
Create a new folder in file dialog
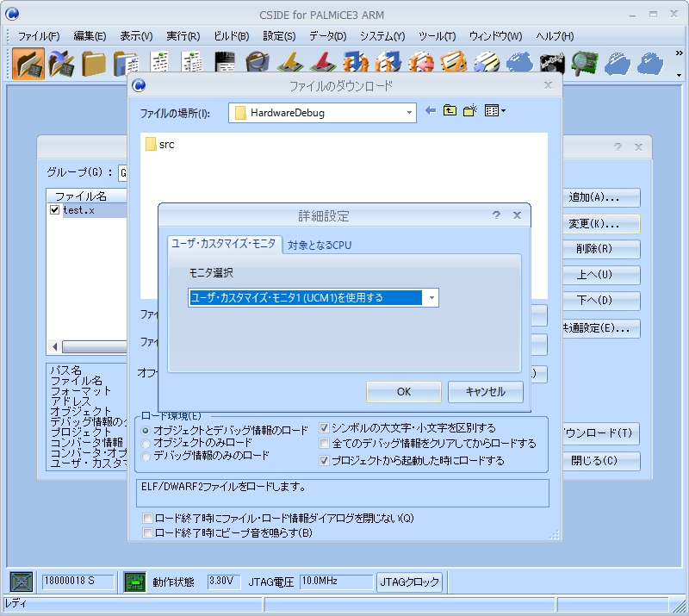(469, 110)
